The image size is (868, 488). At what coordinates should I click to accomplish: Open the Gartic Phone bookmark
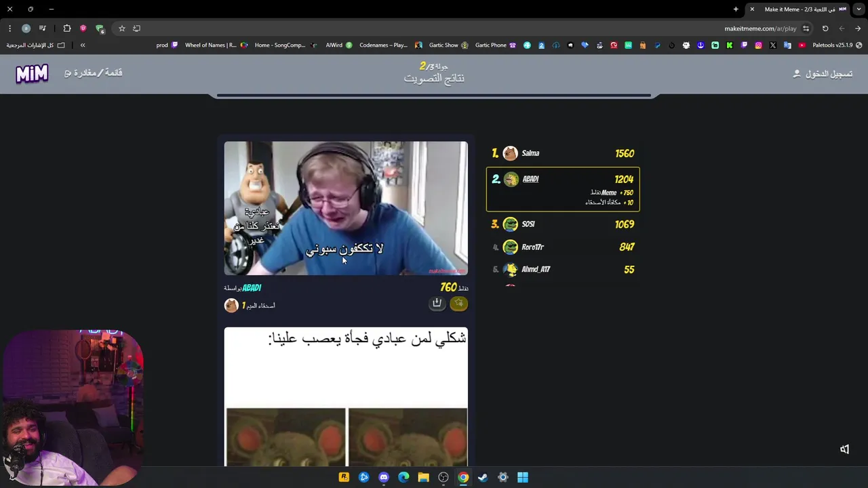point(495,45)
